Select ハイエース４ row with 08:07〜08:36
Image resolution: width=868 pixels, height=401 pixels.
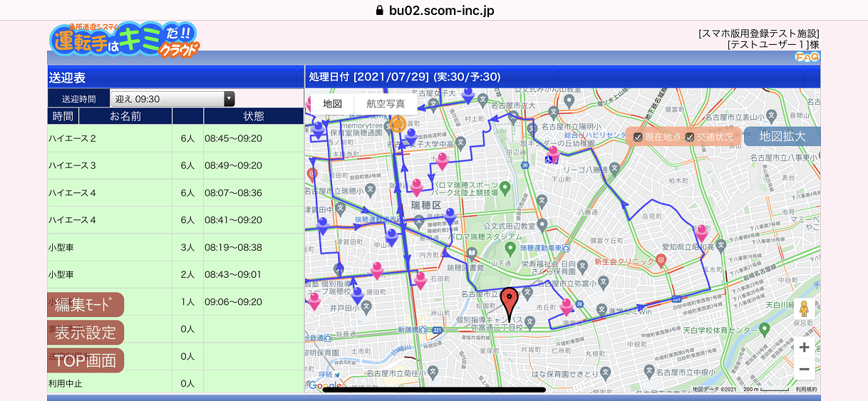tap(176, 192)
